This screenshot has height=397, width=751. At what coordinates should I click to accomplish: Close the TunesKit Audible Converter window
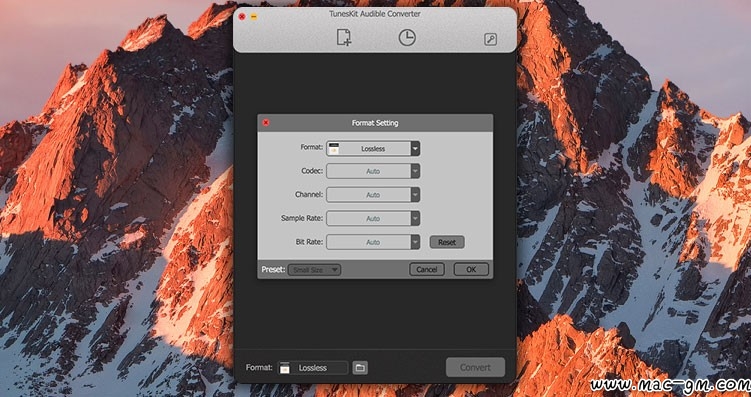tap(242, 17)
